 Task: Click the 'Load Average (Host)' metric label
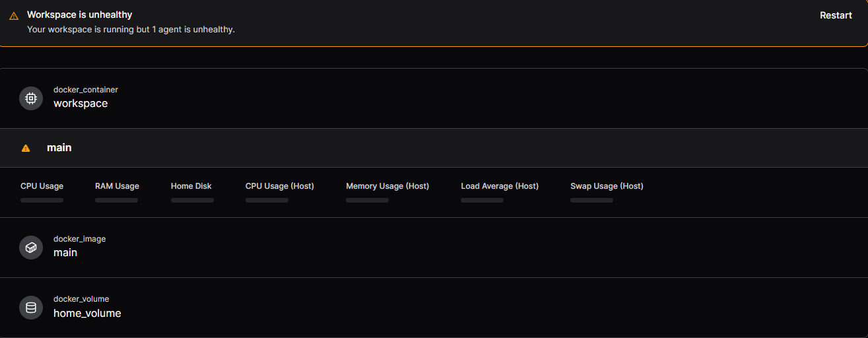pos(500,186)
